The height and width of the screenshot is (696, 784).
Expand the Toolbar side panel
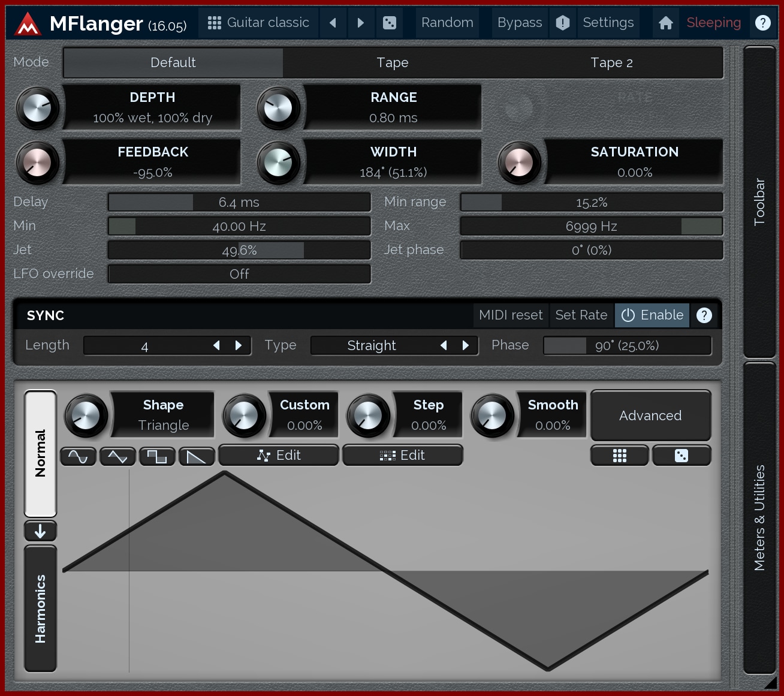(759, 202)
